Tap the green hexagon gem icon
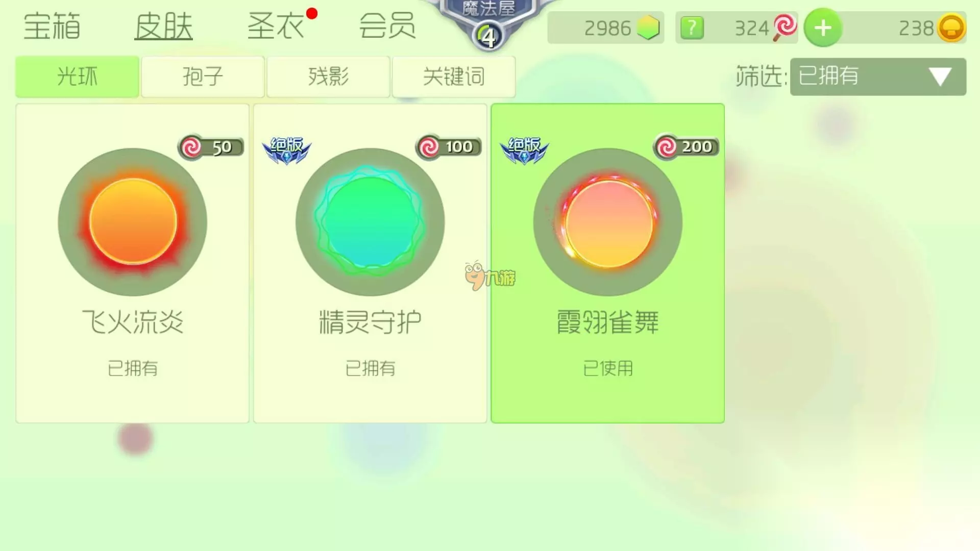Viewport: 980px width, 551px height. tap(648, 28)
